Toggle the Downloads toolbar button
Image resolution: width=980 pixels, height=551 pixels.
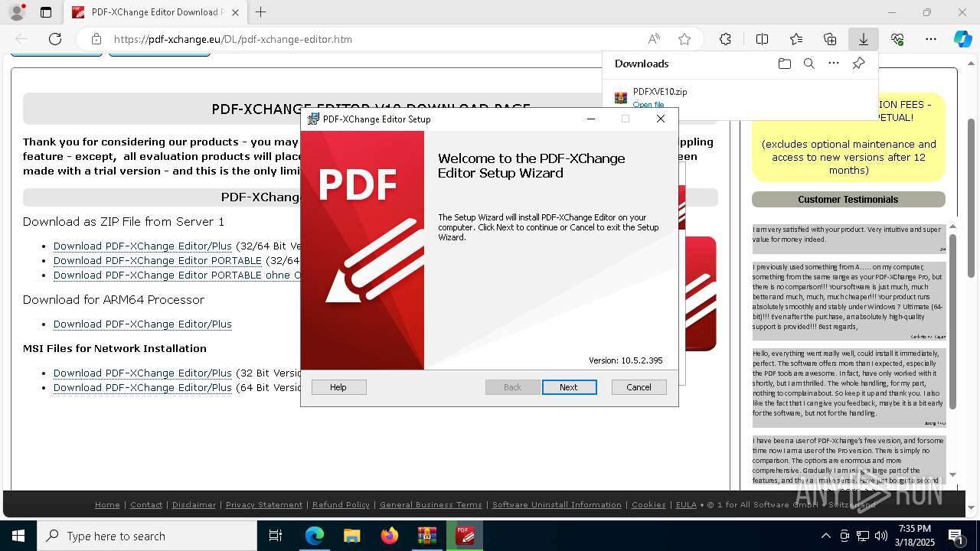863,39
